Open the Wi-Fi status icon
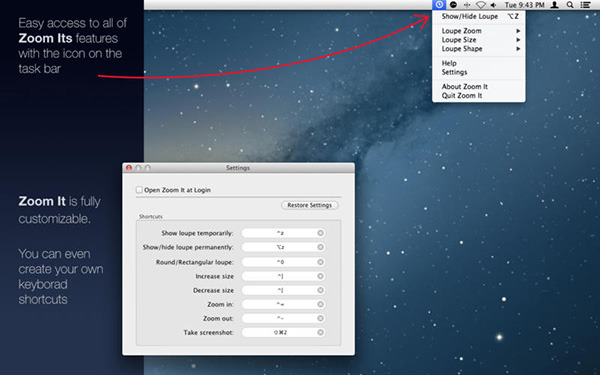 481,5
